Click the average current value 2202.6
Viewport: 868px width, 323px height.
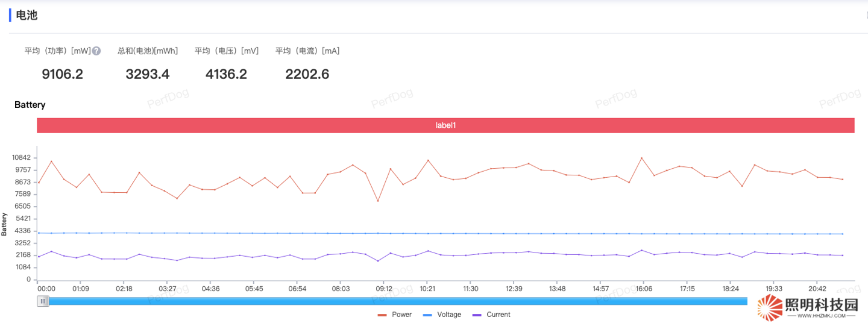[x=307, y=74]
